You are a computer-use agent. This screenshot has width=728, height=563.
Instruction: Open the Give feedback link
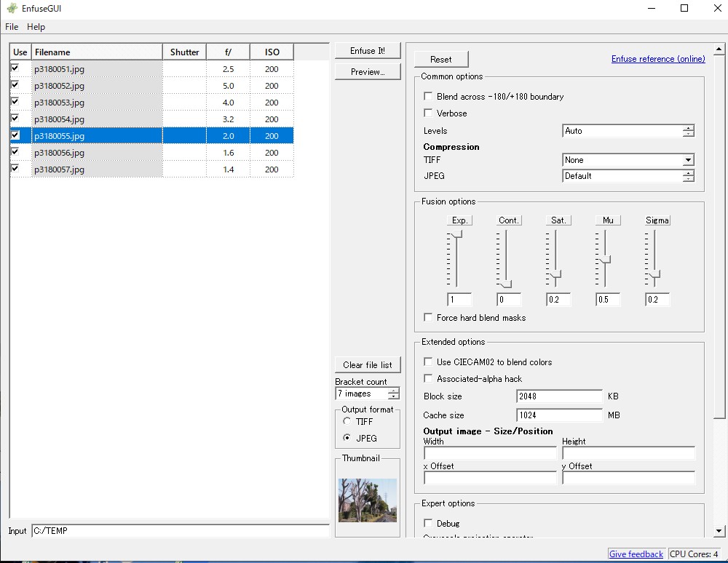coord(636,554)
